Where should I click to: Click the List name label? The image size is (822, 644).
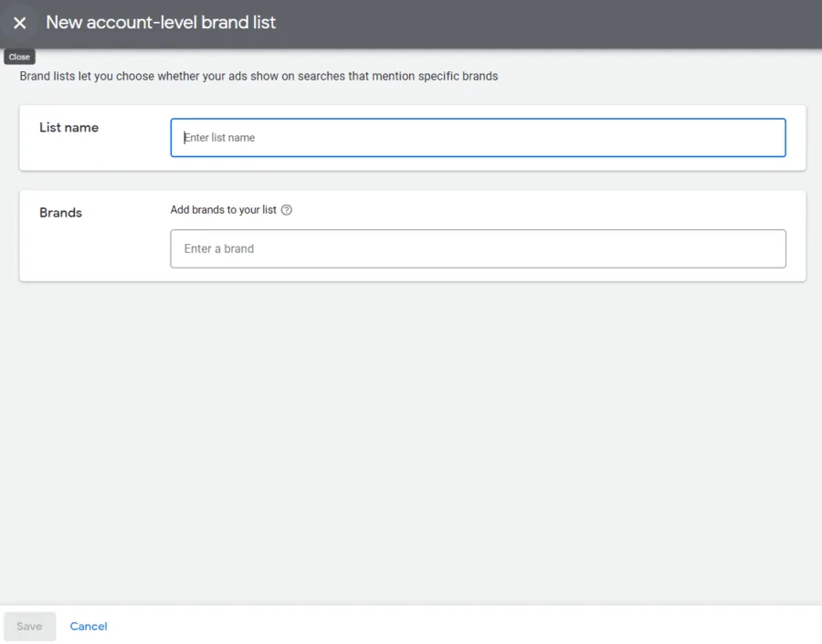(68, 128)
